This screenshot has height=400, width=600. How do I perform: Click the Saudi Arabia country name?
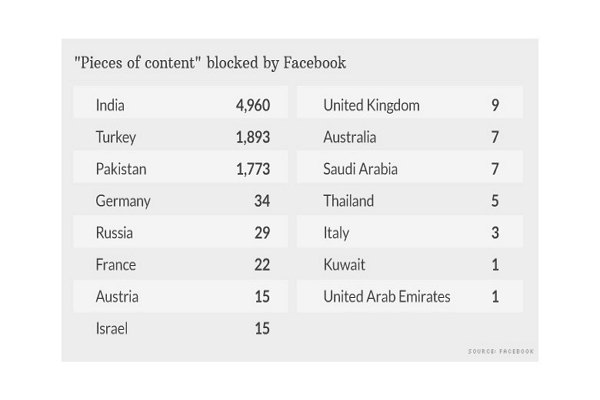(360, 169)
